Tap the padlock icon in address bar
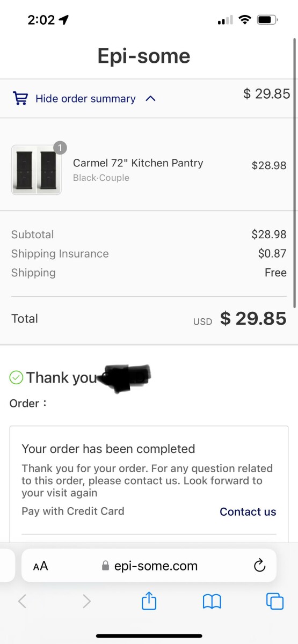The width and height of the screenshot is (298, 644). [105, 566]
